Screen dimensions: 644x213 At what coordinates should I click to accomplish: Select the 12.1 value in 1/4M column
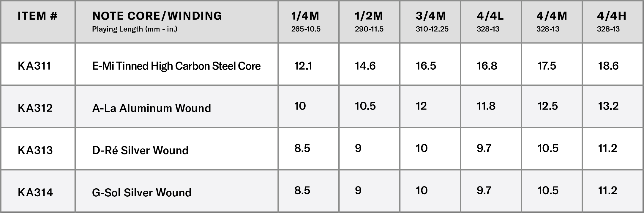(x=303, y=66)
